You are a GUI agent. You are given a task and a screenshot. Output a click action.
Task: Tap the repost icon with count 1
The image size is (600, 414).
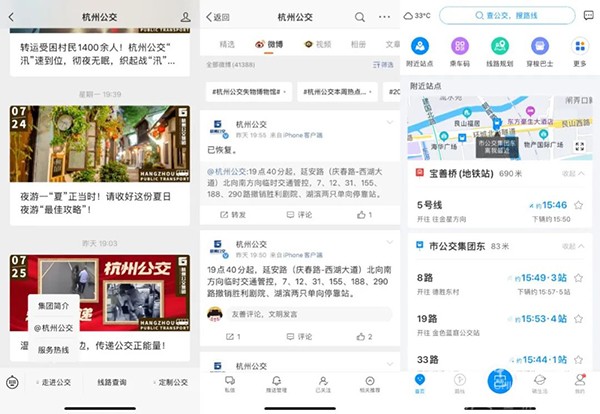233,337
